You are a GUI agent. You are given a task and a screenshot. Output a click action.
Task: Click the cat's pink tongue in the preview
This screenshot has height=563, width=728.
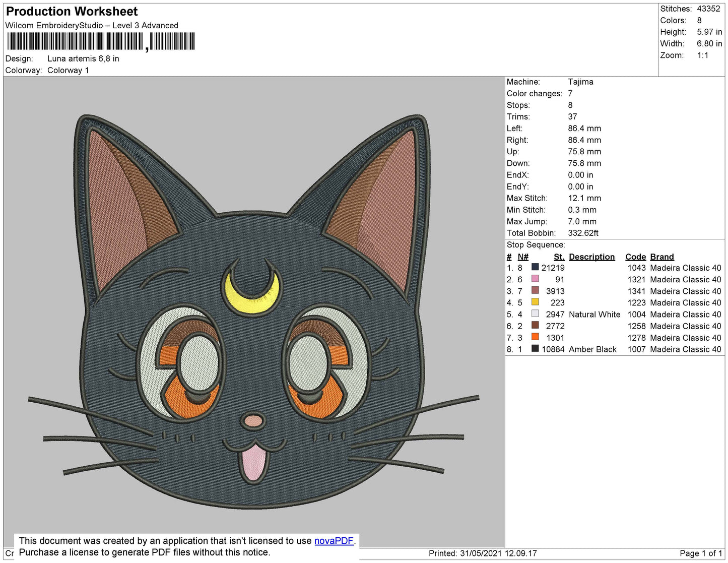click(253, 462)
